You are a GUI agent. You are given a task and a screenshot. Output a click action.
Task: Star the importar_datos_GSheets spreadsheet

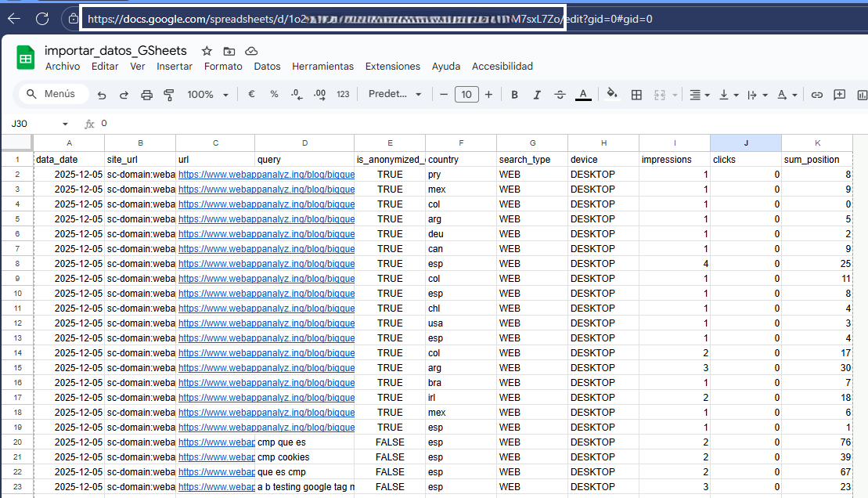click(x=205, y=50)
